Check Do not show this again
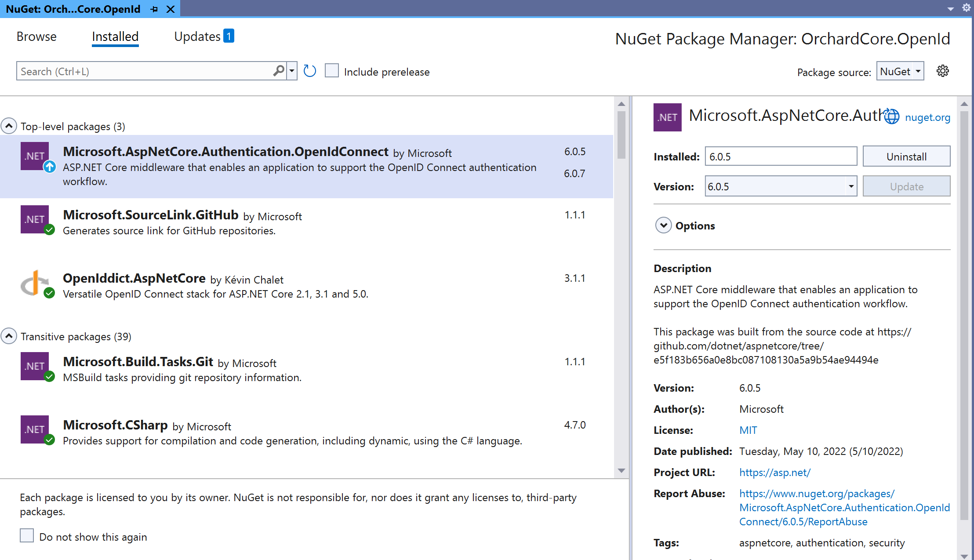The height and width of the screenshot is (560, 974). 27,536
